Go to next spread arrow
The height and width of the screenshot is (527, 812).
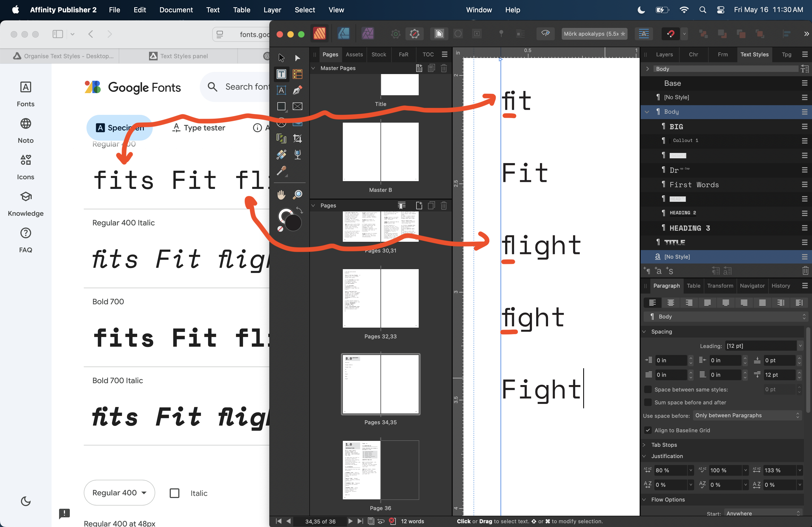point(350,521)
